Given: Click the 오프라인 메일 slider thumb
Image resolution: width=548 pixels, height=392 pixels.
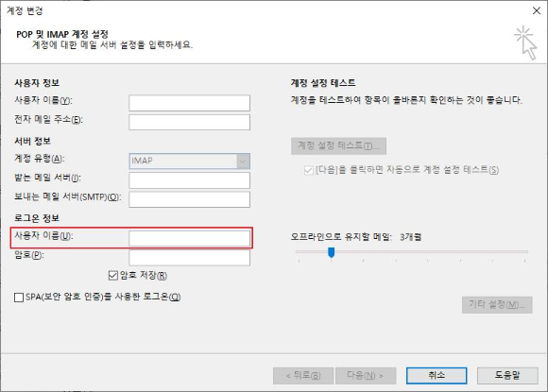Looking at the screenshot, I should (x=331, y=252).
